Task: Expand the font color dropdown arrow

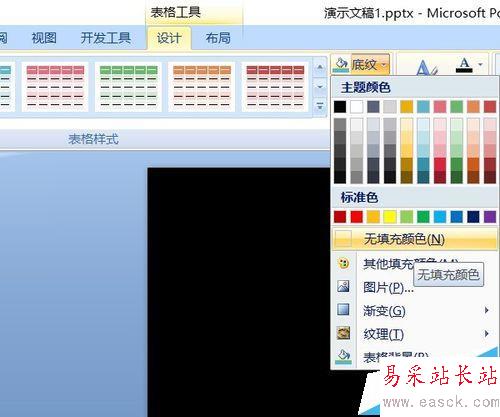Action: pos(480,64)
